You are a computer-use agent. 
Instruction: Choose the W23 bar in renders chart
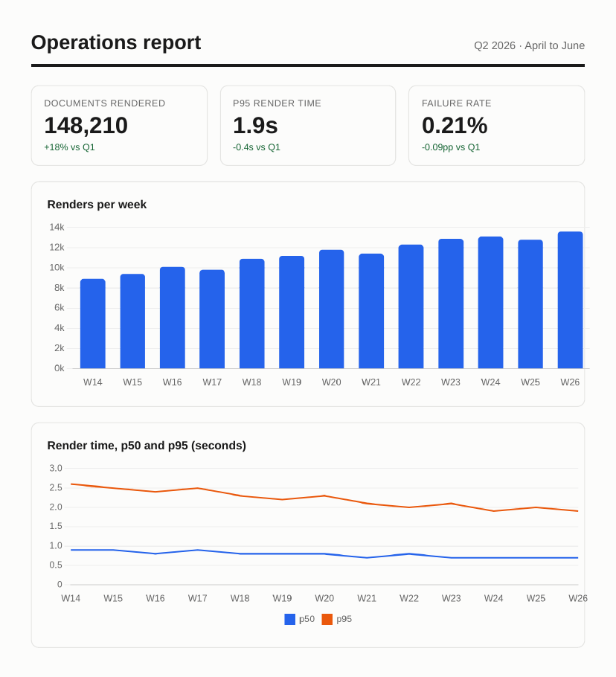pos(451,304)
